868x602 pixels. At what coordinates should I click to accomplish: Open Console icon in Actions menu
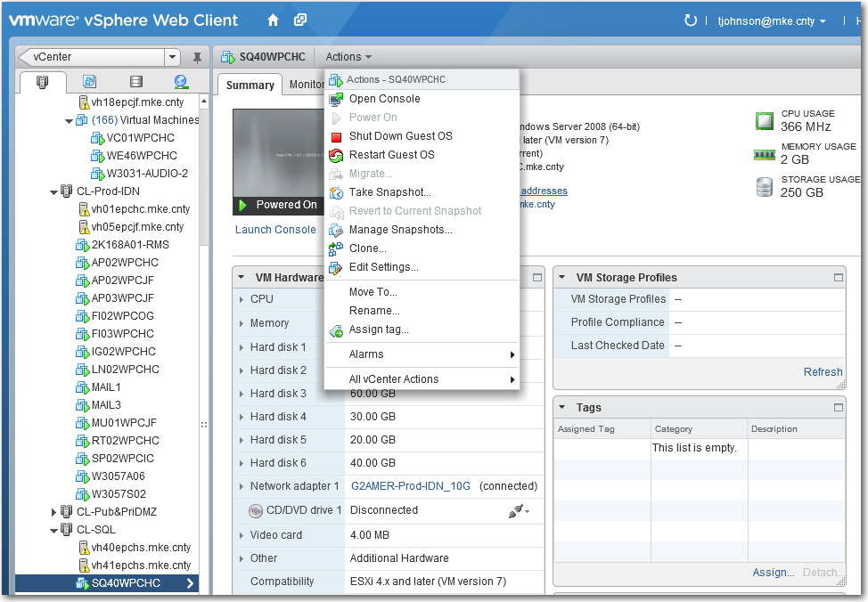click(336, 99)
